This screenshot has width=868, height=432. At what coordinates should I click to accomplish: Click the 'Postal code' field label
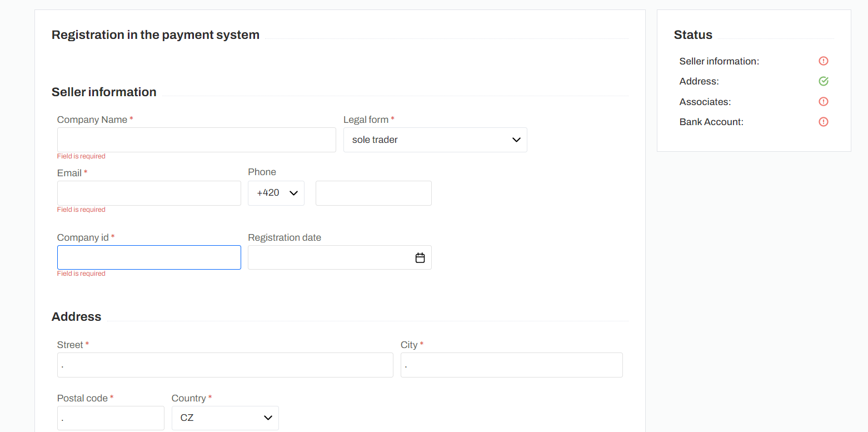click(x=82, y=398)
